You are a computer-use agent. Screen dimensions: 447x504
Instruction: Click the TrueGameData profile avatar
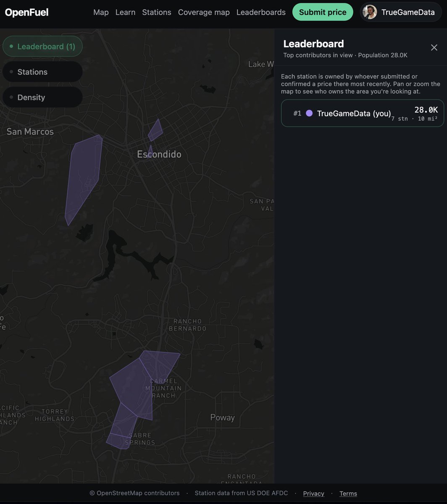tap(370, 12)
